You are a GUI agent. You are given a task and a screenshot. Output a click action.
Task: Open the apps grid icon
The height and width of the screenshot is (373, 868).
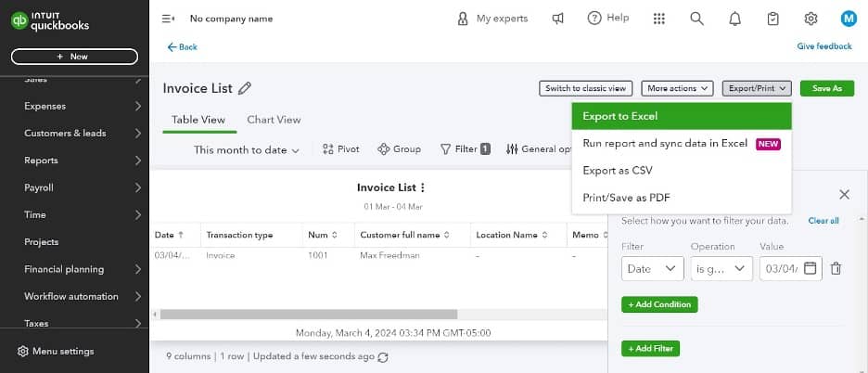tap(659, 19)
